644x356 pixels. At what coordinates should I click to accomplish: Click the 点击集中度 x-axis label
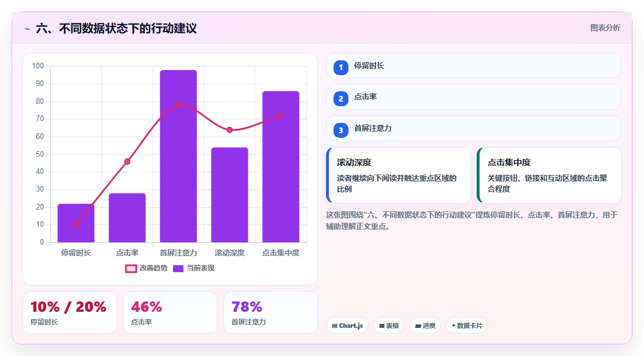click(x=281, y=253)
